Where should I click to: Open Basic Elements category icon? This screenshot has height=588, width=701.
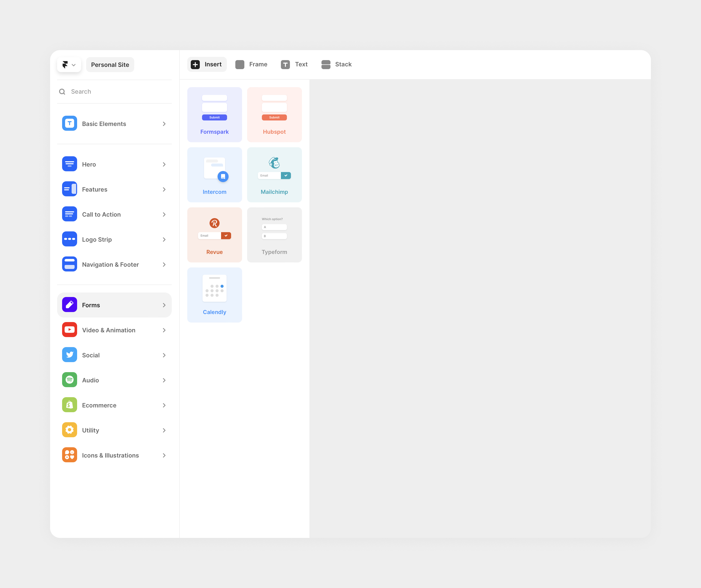point(69,123)
